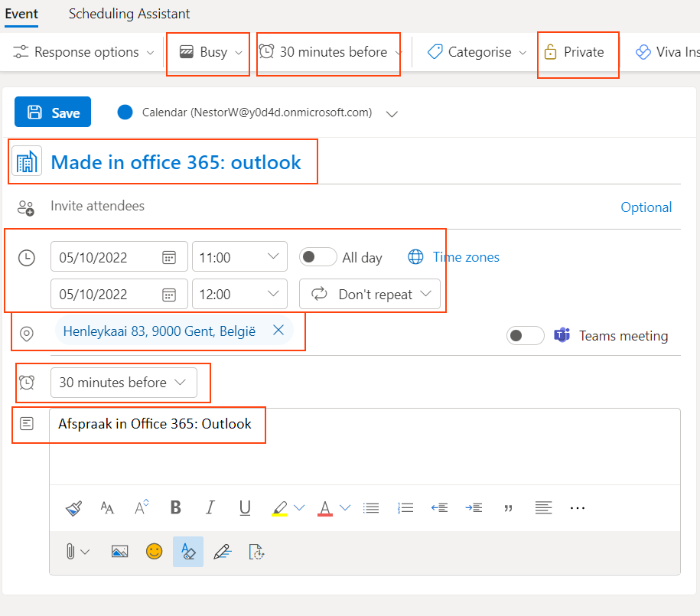This screenshot has height=616, width=700.
Task: Increase paragraph indent
Action: point(474,508)
